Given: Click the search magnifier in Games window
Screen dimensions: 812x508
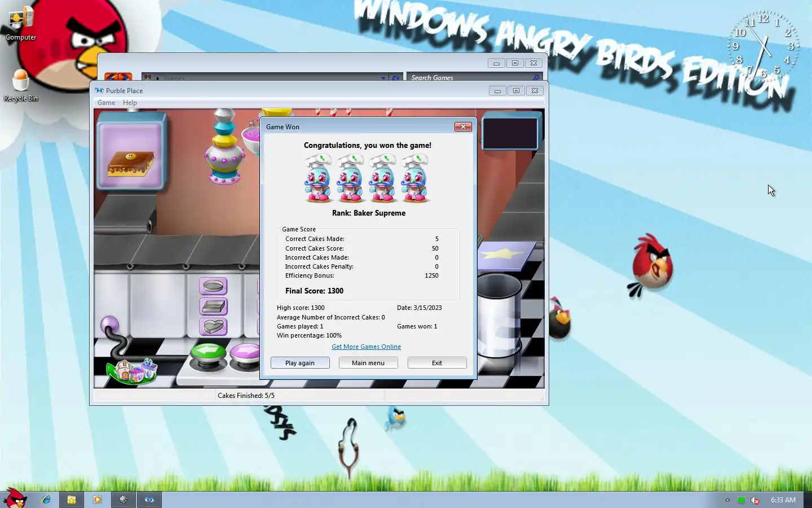Looking at the screenshot, I should [536, 77].
